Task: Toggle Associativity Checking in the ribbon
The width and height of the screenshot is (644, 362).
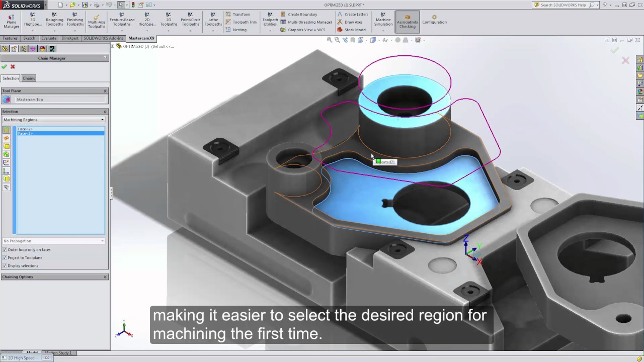Action: pyautogui.click(x=407, y=21)
